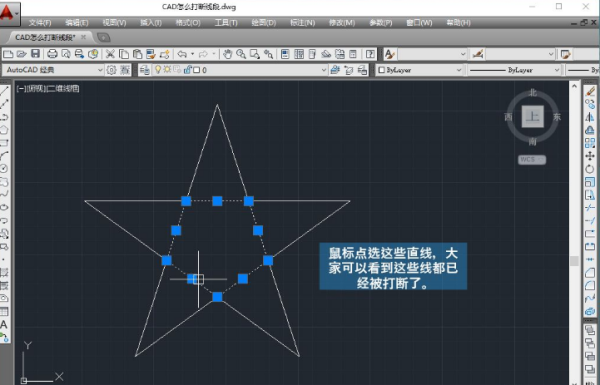Open the 编辑(E) menu
Viewport: 600px width, 385px height.
pyautogui.click(x=77, y=23)
